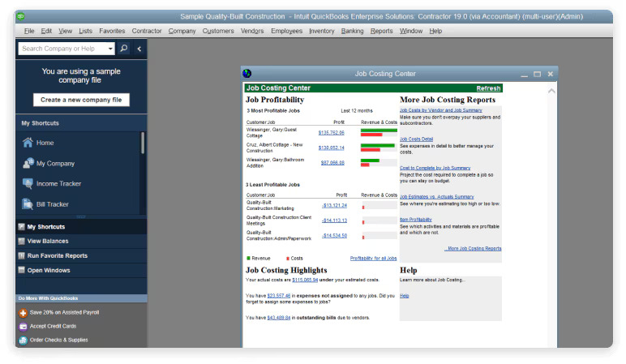626x364 pixels.
Task: Click the search magnifier icon
Action: pyautogui.click(x=124, y=49)
